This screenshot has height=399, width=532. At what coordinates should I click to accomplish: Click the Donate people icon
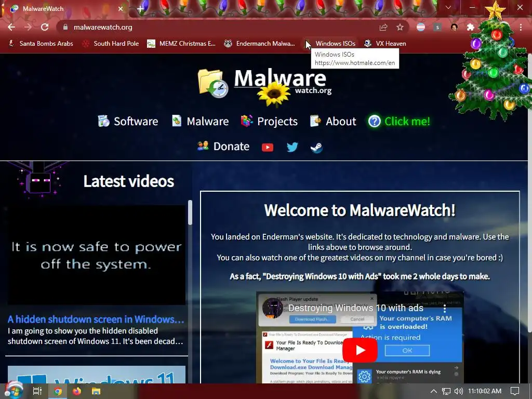[203, 146]
